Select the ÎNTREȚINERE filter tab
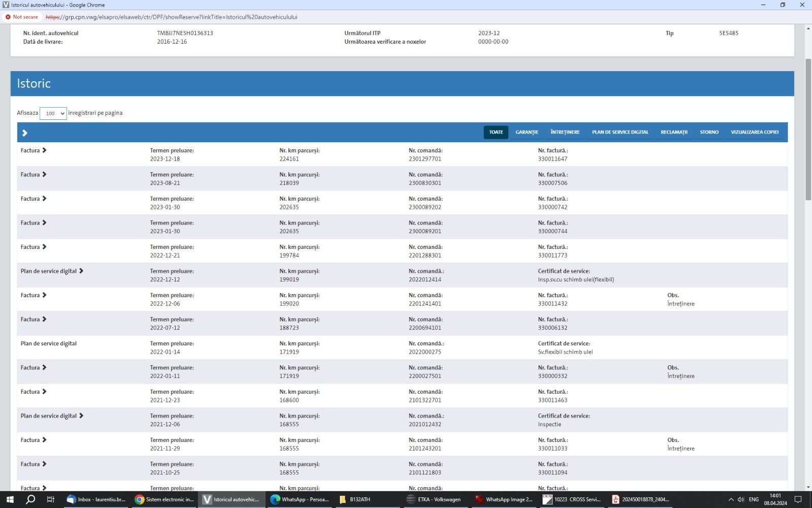Screen dimensions: 812x508 coord(565,132)
